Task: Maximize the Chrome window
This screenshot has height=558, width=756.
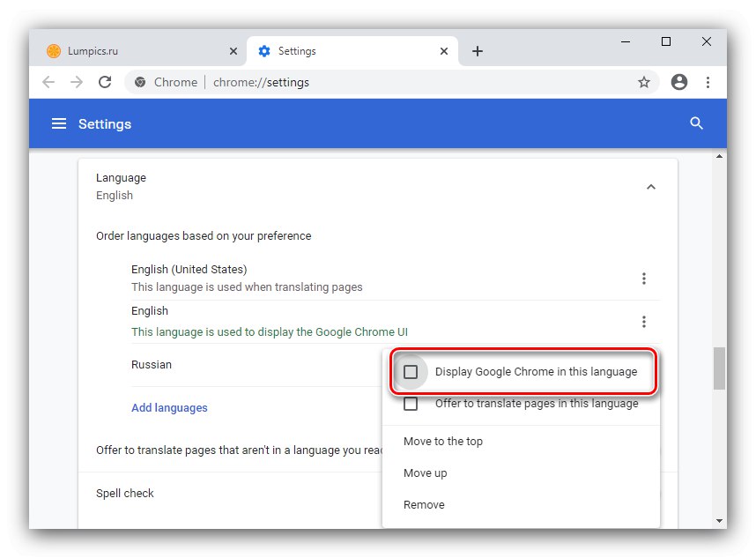Action: pos(666,42)
